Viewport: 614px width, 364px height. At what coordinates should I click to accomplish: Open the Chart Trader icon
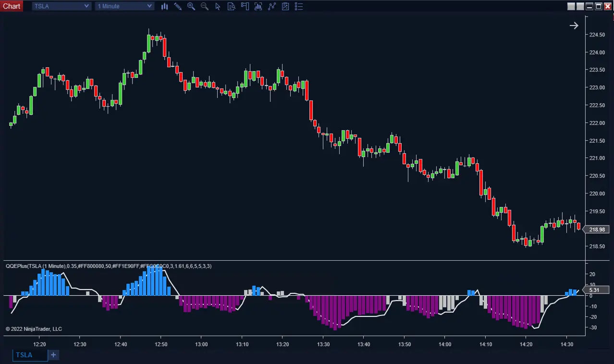(x=245, y=6)
